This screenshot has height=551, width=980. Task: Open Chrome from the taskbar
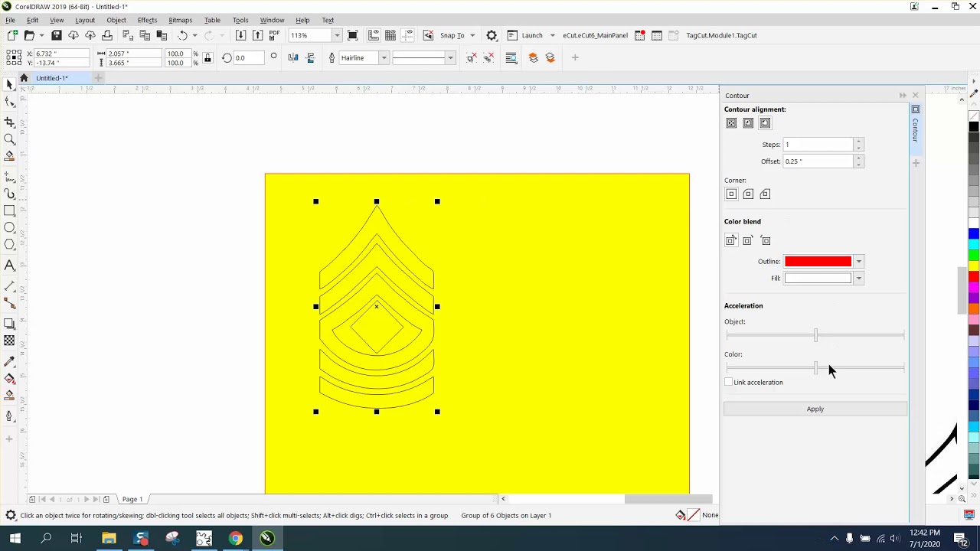click(235, 538)
